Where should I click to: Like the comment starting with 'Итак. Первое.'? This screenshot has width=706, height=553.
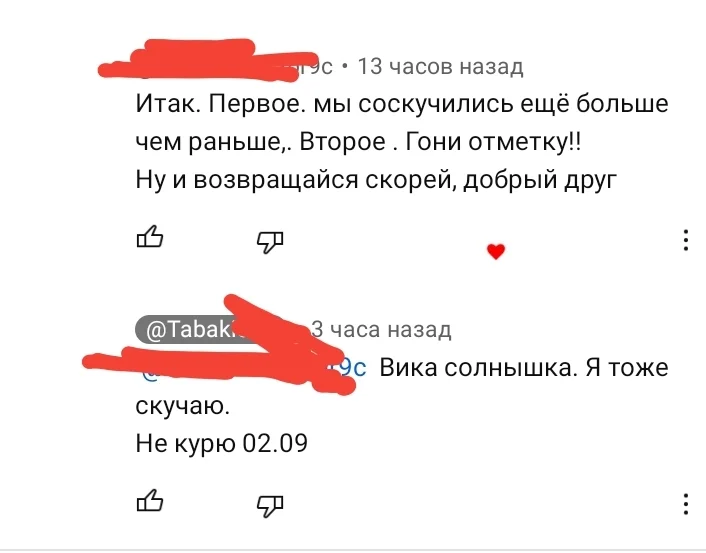click(148, 238)
